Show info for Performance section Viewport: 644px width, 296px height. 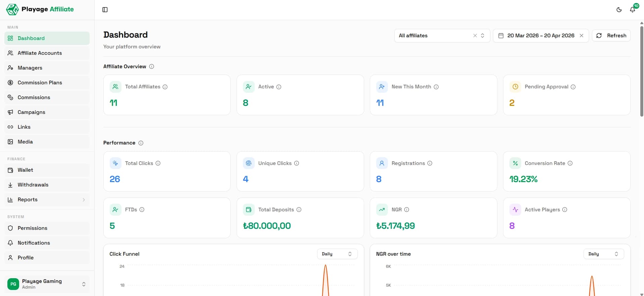click(x=141, y=143)
